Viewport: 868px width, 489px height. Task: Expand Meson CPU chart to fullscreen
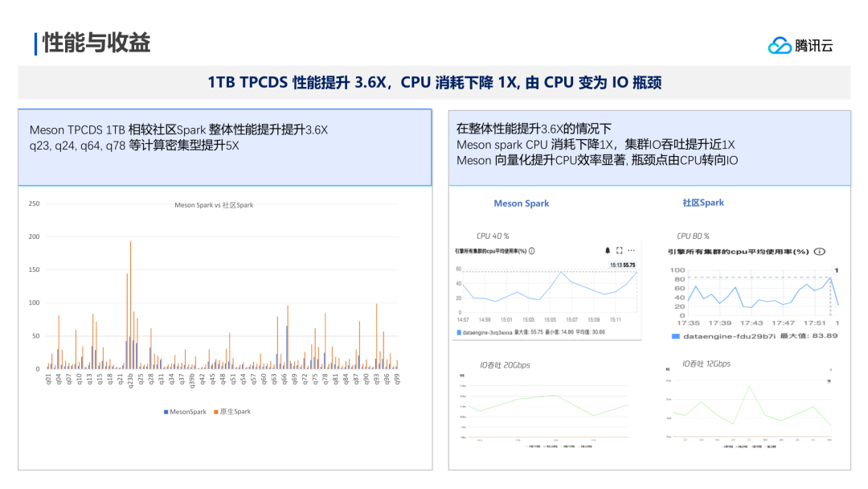click(x=620, y=251)
